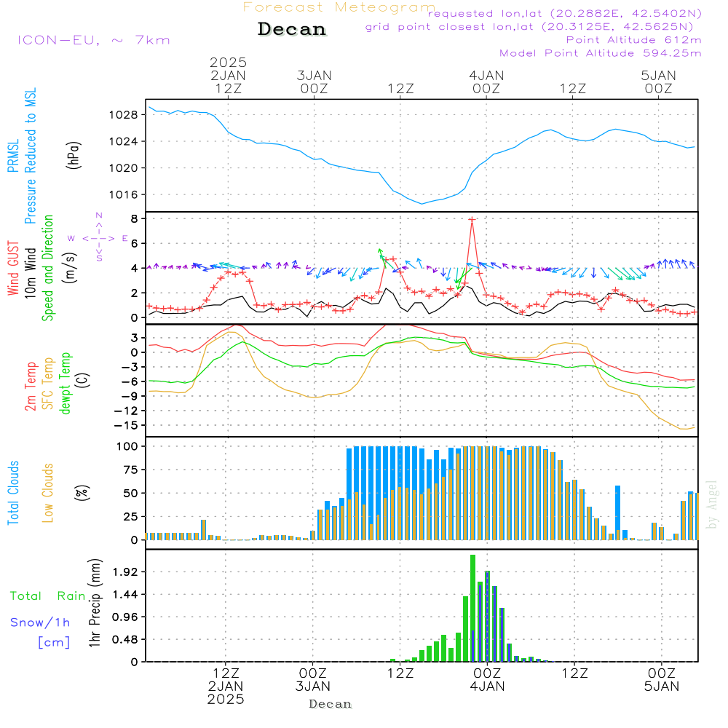Viewport: 728px width, 728px height.
Task: Click the bold "Decan" heading at top
Action: pyautogui.click(x=292, y=29)
